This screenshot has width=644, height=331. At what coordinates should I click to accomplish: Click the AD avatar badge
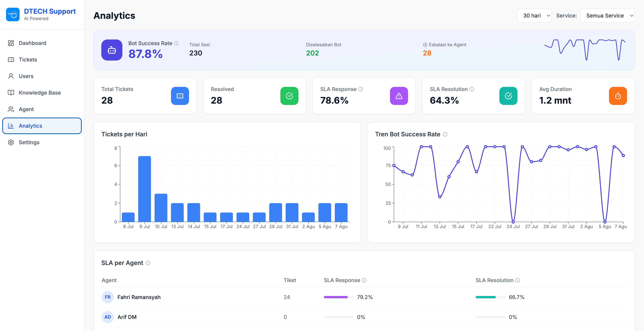(x=108, y=317)
